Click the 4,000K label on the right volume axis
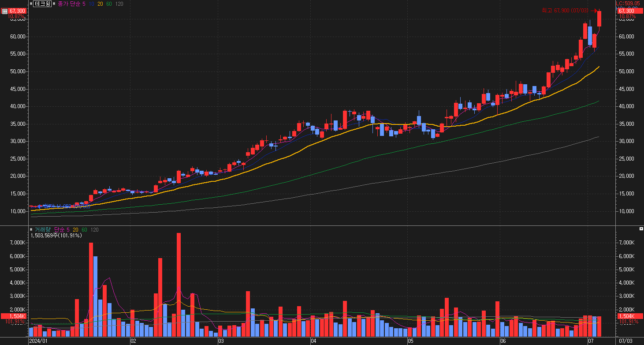Image resolution: width=644 pixels, height=345 pixels. click(x=626, y=283)
